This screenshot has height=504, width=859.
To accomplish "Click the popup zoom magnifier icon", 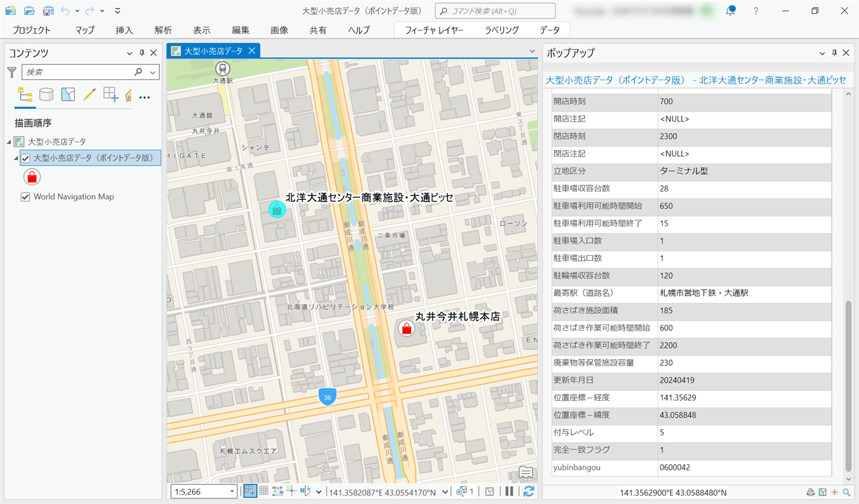I will (x=846, y=492).
